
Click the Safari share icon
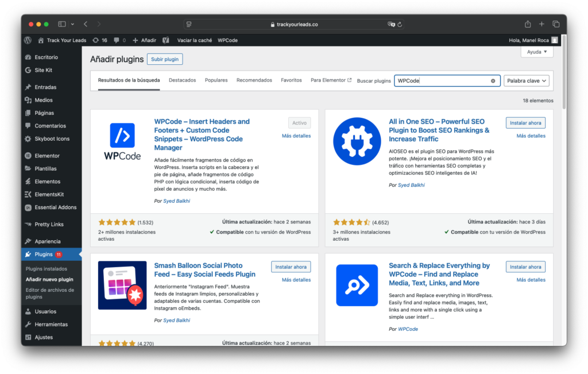click(528, 24)
